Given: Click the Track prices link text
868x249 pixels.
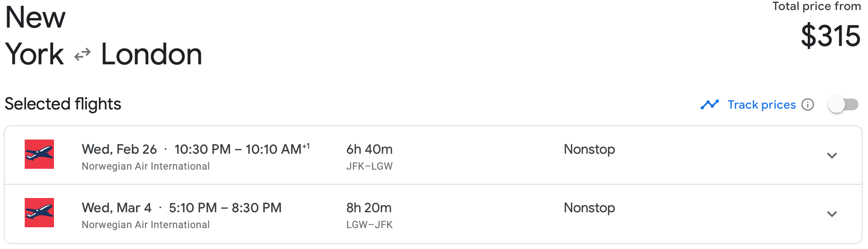Looking at the screenshot, I should 761,104.
